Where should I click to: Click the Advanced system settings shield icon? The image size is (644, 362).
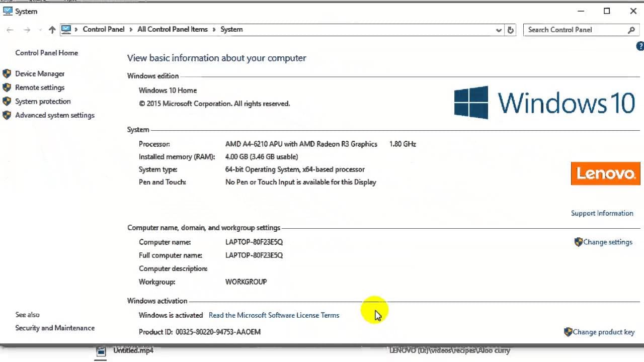(x=7, y=115)
